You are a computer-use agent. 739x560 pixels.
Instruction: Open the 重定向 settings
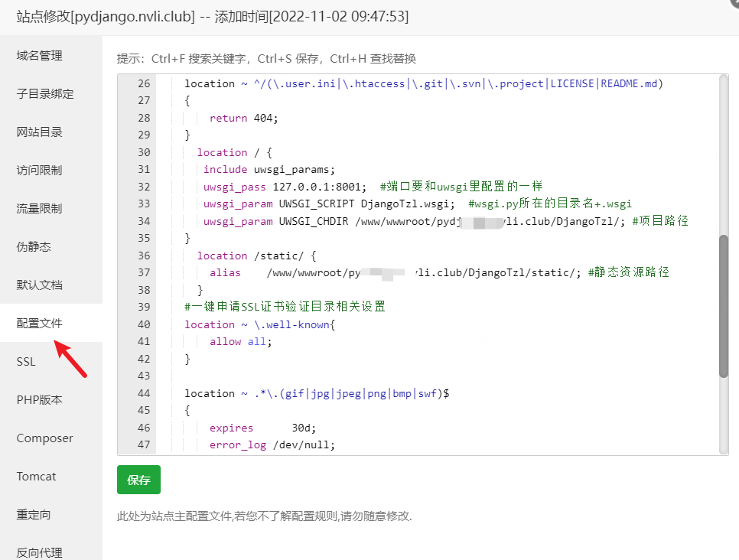(x=34, y=515)
